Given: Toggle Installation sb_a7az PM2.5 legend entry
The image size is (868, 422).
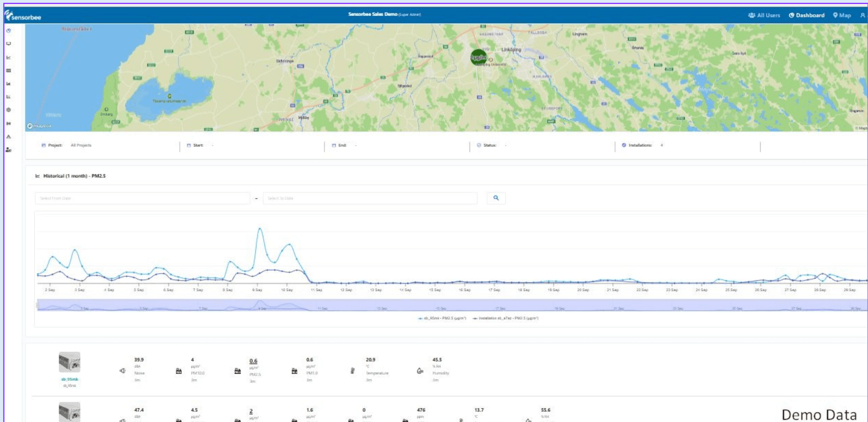Looking at the screenshot, I should (506, 318).
